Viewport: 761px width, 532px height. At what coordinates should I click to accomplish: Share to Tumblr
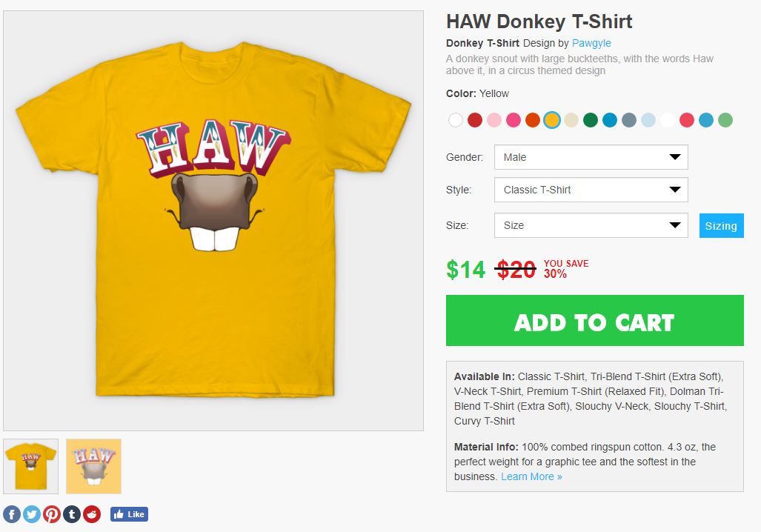coord(72,514)
